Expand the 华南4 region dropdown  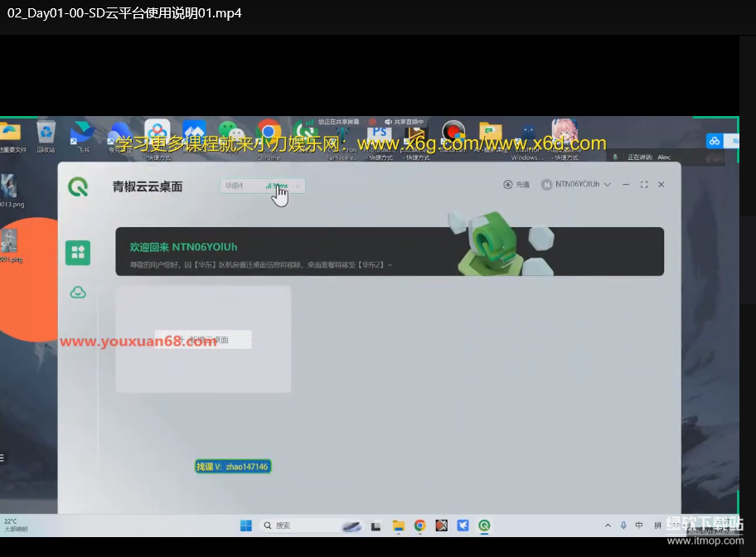[x=262, y=186]
